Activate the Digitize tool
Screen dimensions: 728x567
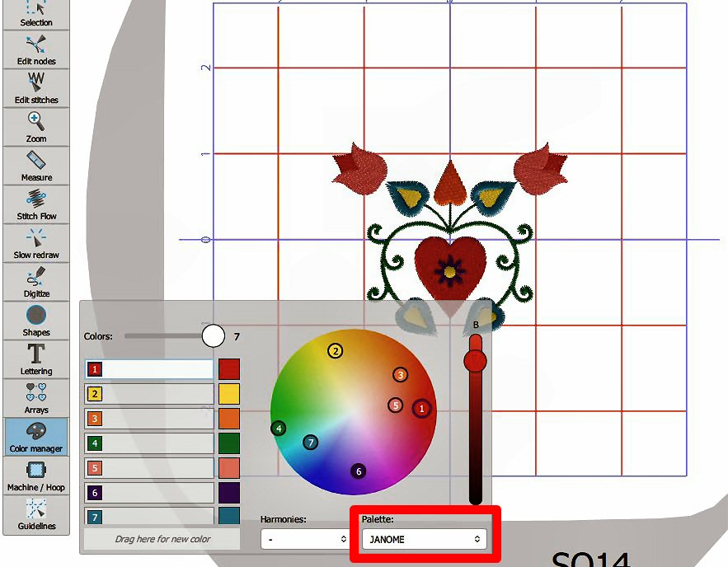coord(36,283)
